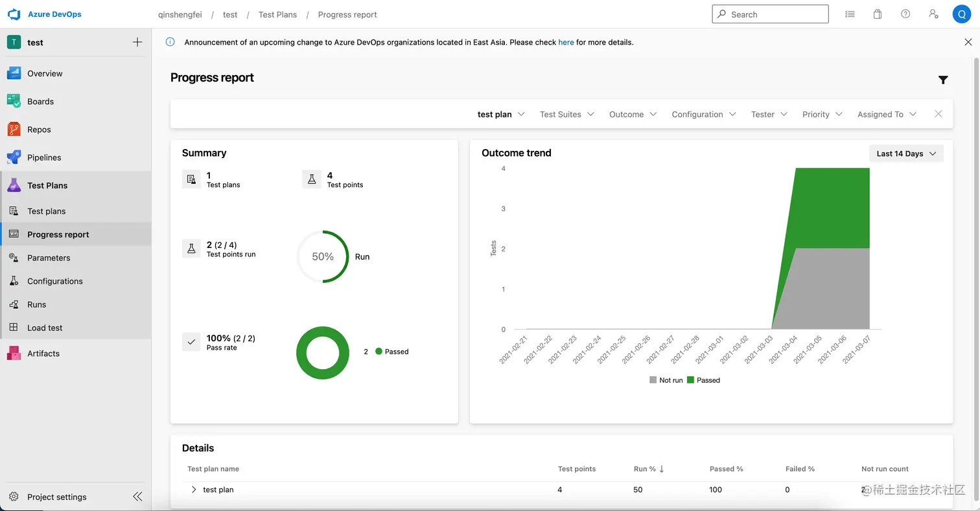The image size is (980, 511).
Task: Open the Test Suites filter dropdown
Action: 567,114
